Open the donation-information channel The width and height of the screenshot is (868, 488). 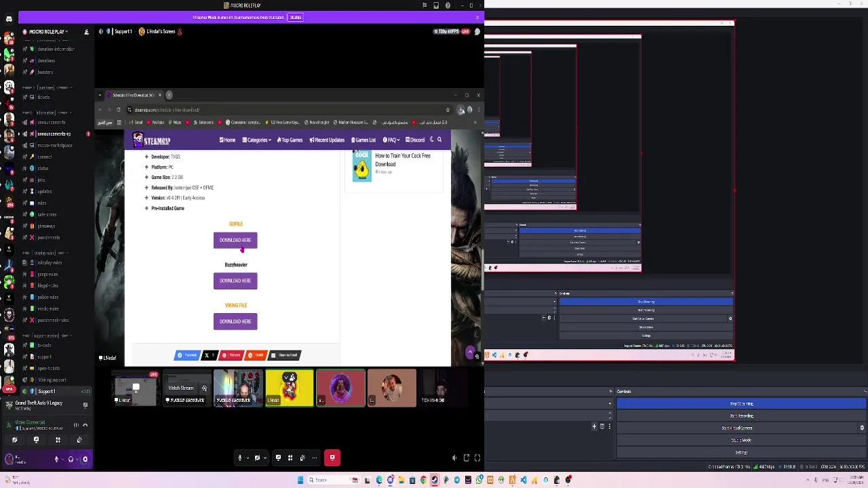[56, 49]
